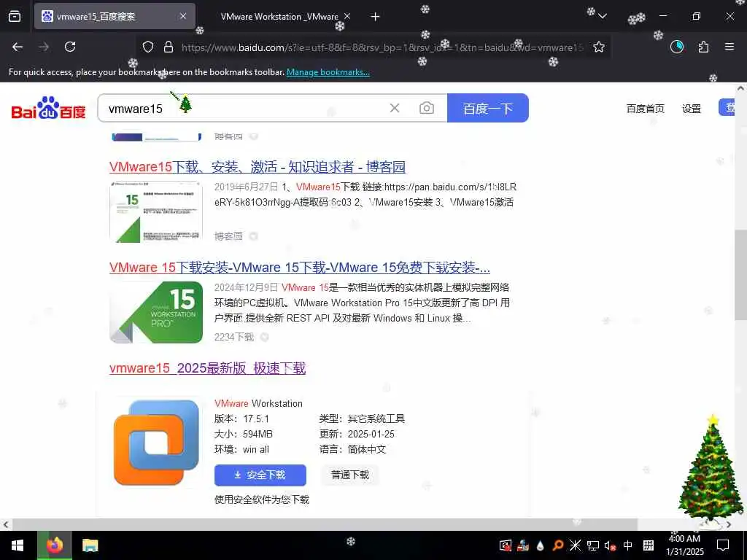747x560 pixels.
Task: Go to 百度首页 link
Action: click(x=645, y=109)
